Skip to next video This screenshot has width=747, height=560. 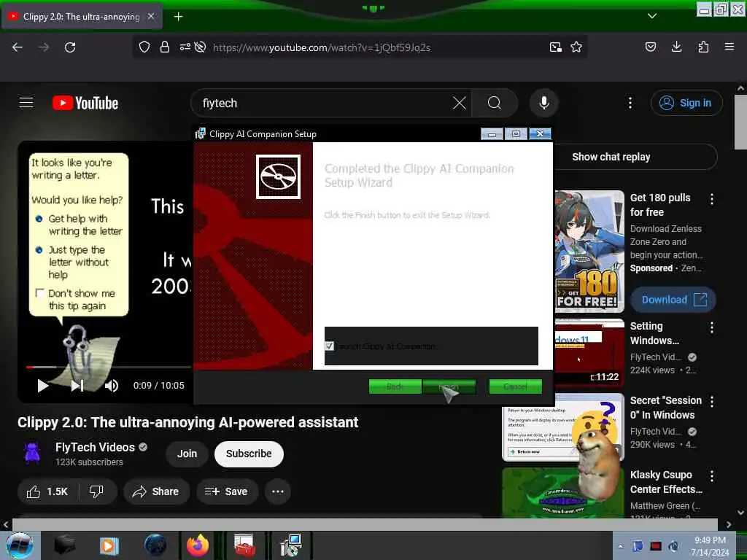(x=77, y=385)
